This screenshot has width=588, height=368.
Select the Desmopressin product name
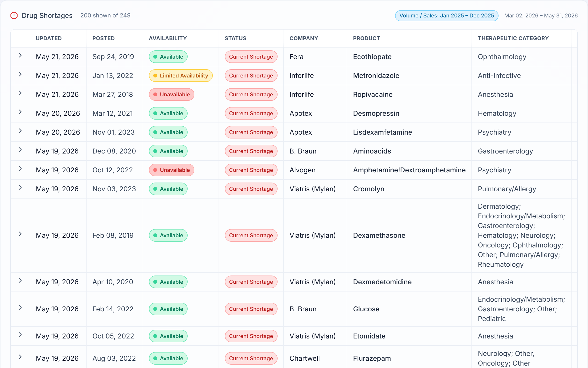(376, 113)
